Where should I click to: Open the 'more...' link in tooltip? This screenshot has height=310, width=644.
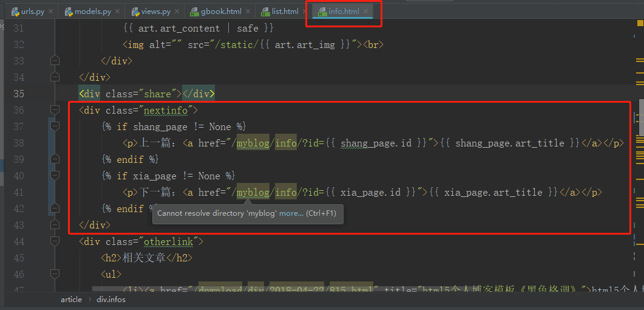coord(291,213)
